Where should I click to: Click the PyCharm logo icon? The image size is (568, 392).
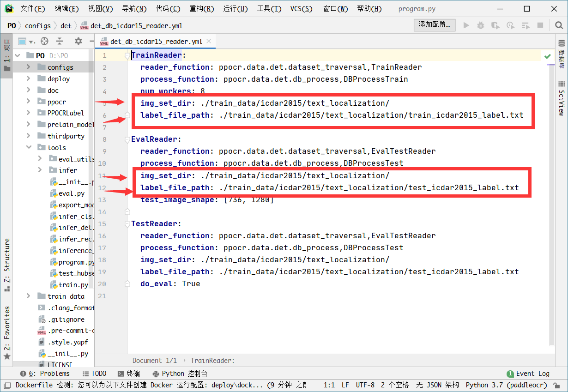[x=9, y=9]
